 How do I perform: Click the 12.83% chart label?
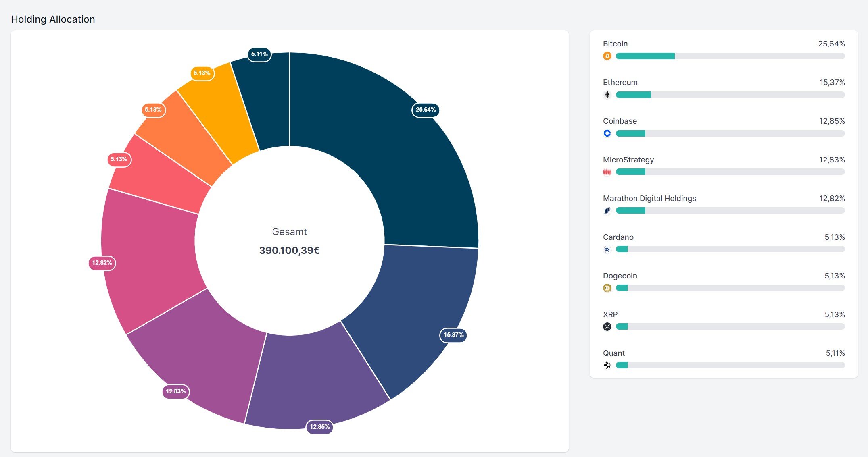176,391
